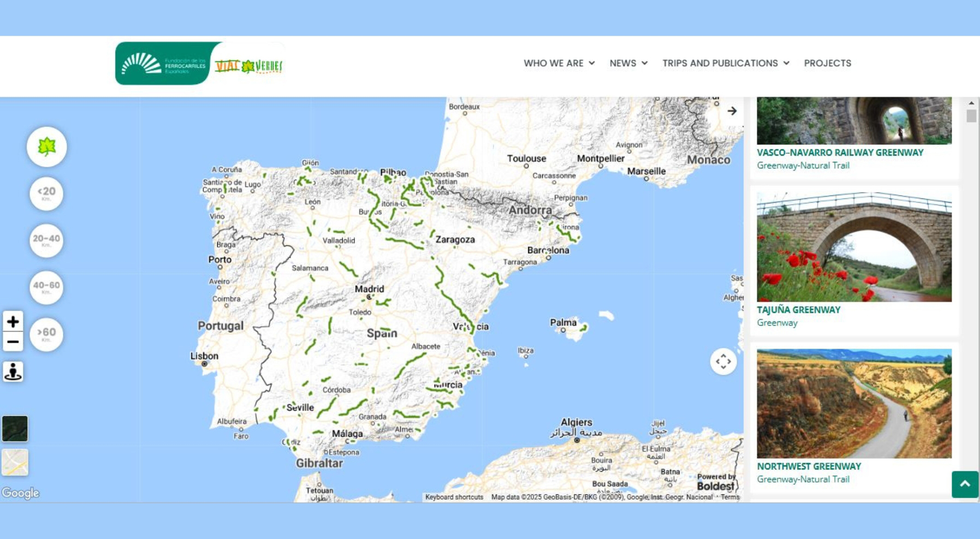This screenshot has width=980, height=539.
Task: Click the Lisbon label on the map
Action: point(204,356)
